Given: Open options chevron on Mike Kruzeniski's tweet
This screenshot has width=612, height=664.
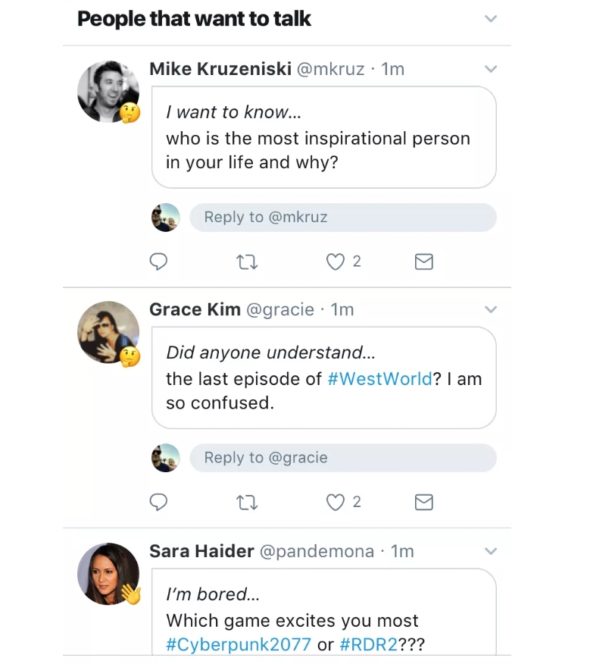Looking at the screenshot, I should pyautogui.click(x=490, y=69).
